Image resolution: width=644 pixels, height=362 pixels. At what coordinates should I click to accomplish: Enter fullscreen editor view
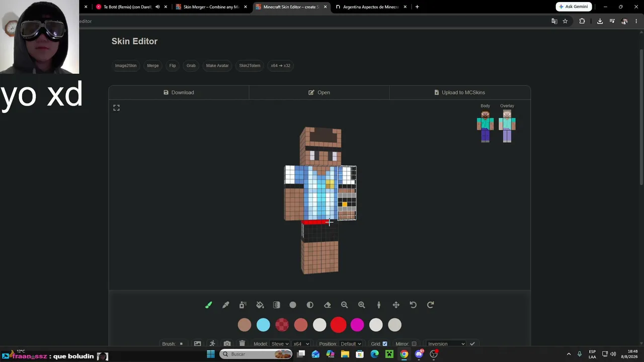tap(116, 108)
